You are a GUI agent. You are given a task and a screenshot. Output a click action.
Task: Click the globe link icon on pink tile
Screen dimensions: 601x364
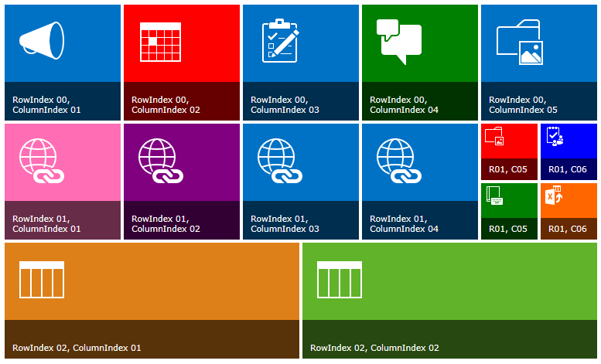point(42,161)
